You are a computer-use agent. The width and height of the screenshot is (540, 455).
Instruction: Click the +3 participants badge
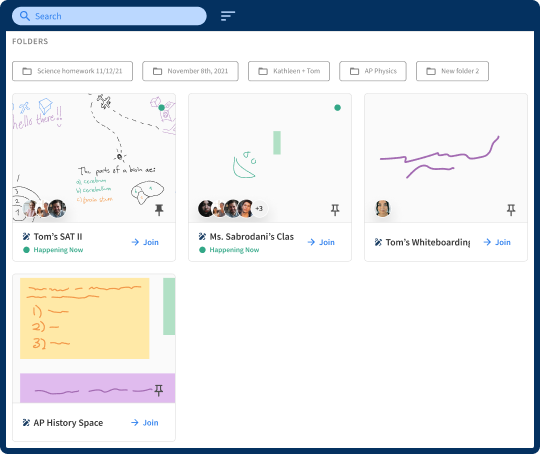(x=259, y=208)
